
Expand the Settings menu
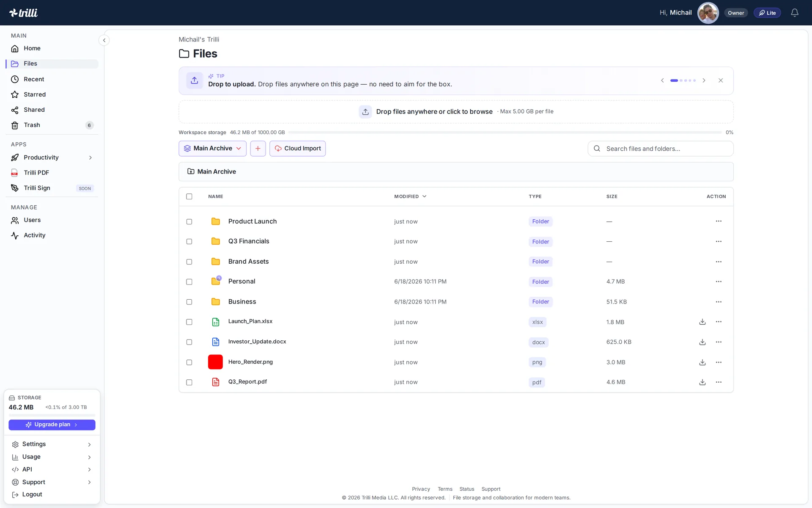coord(52,444)
